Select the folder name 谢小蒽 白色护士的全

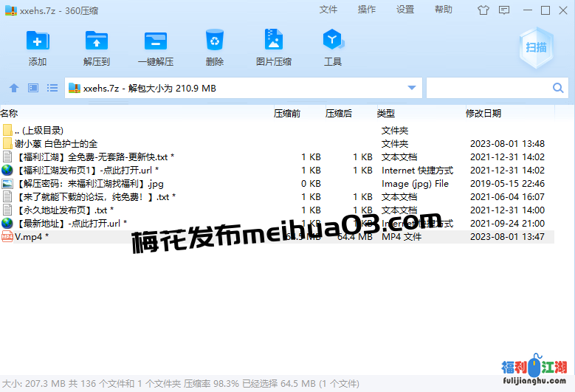click(x=56, y=144)
